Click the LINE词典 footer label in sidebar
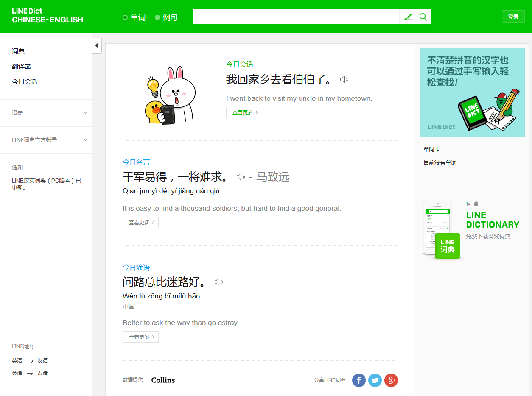 coord(22,346)
